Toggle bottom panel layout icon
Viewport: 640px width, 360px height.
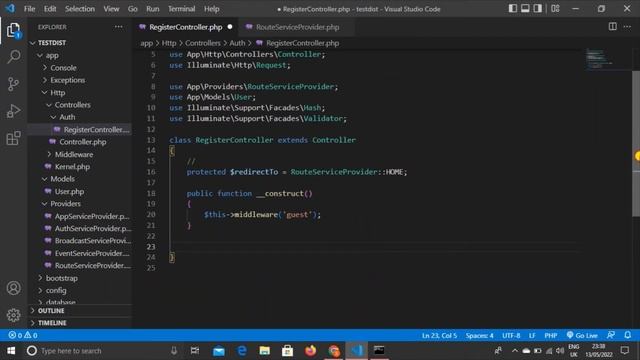pos(525,8)
